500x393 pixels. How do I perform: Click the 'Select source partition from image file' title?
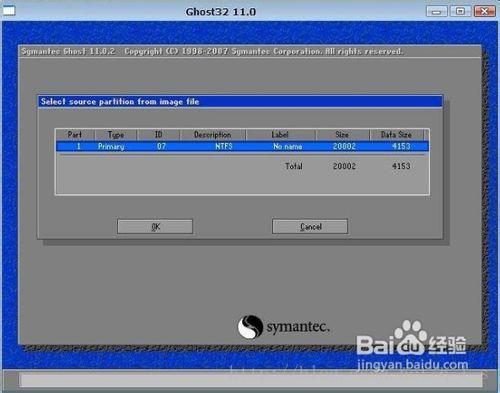(120, 101)
